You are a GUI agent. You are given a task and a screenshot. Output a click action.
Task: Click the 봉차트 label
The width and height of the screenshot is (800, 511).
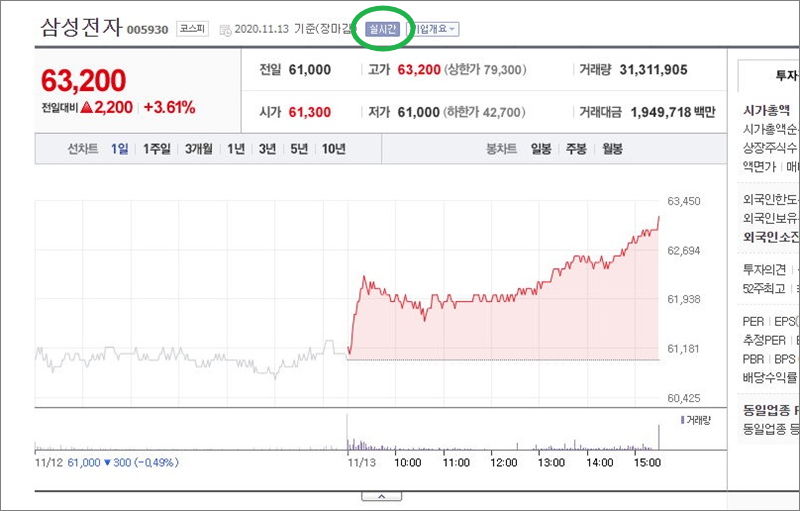pyautogui.click(x=501, y=149)
